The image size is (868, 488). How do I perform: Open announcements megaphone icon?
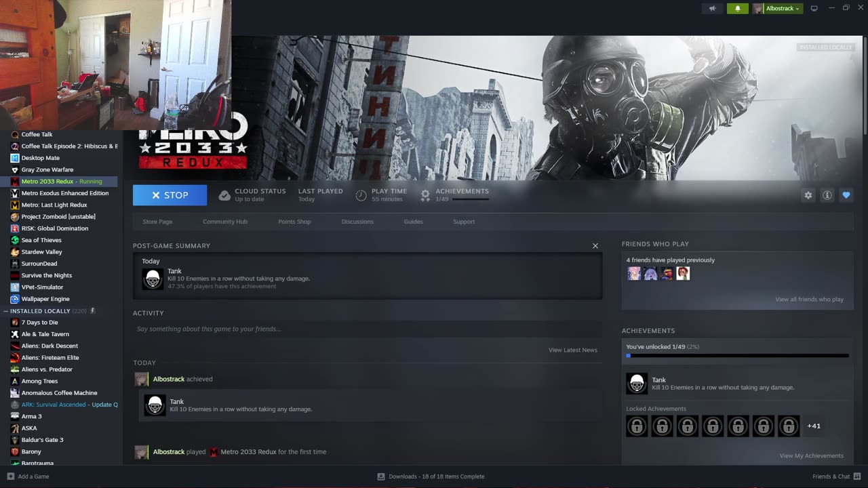pos(712,8)
